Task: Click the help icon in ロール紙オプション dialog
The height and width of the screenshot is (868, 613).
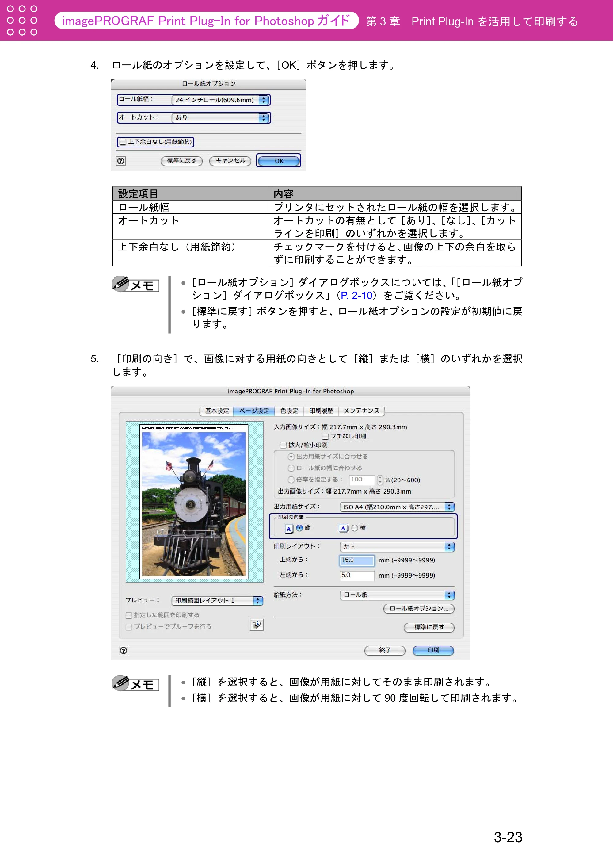Action: tap(120, 161)
